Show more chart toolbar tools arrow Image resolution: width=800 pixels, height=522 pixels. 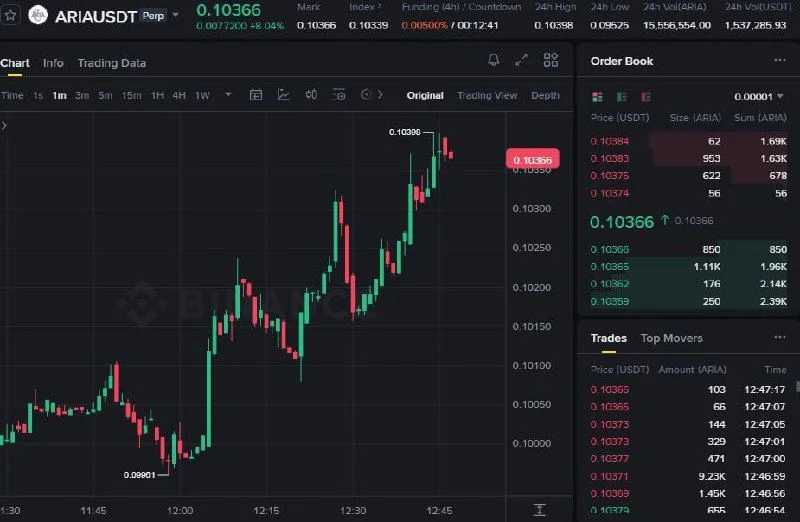380,94
